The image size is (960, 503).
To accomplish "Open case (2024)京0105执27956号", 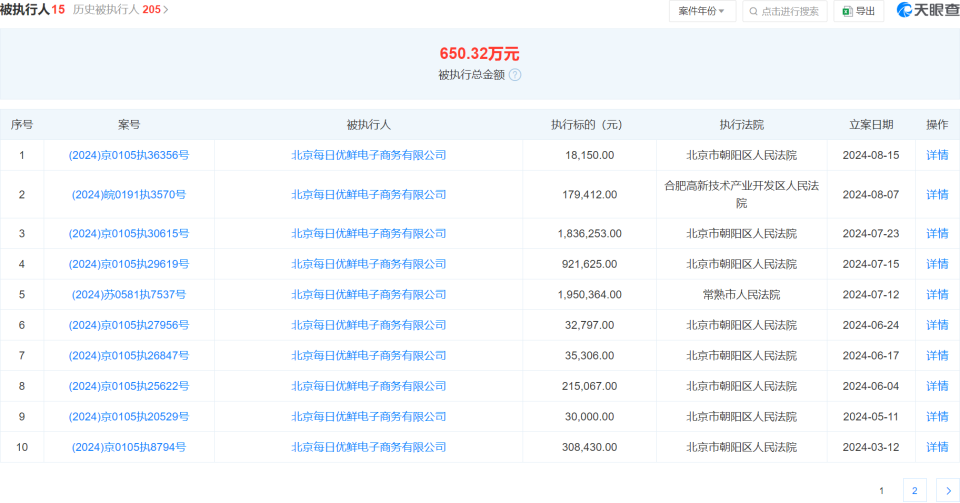I will (x=129, y=326).
